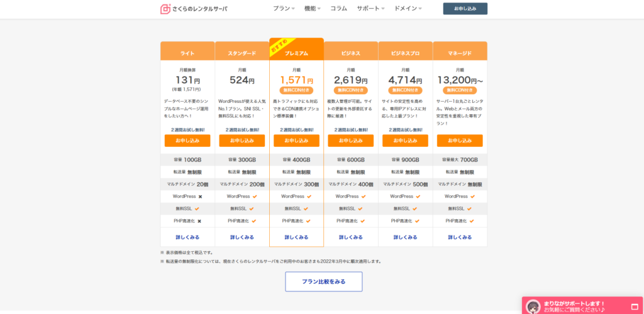Click the 無料CDN付き badge under 13,200円
This screenshot has height=314, width=644.
[460, 90]
